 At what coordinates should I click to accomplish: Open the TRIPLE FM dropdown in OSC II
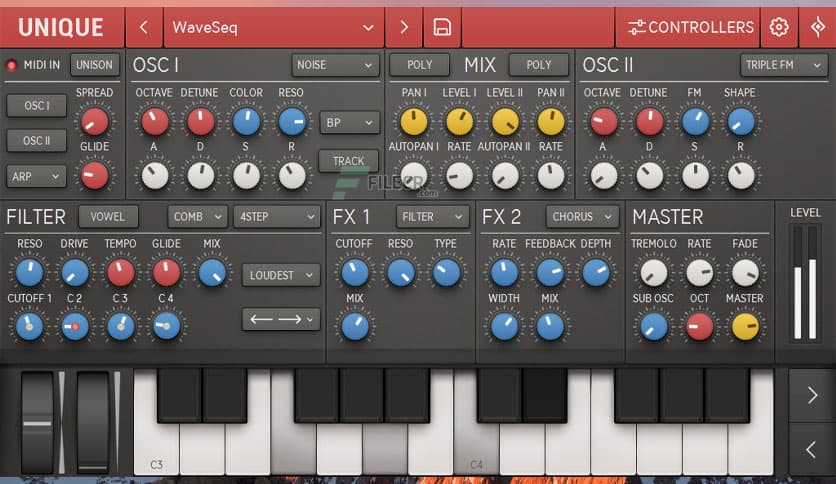784,65
